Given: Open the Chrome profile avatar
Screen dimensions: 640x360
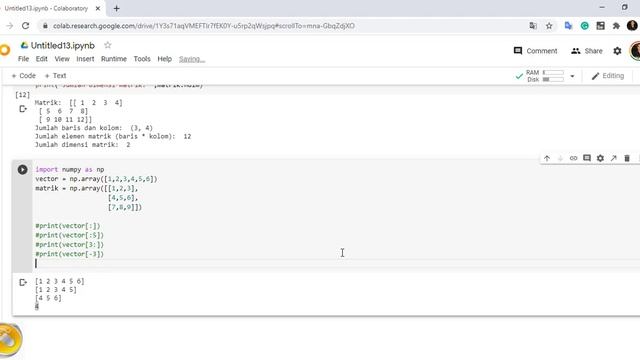Looking at the screenshot, I should pos(632,26).
